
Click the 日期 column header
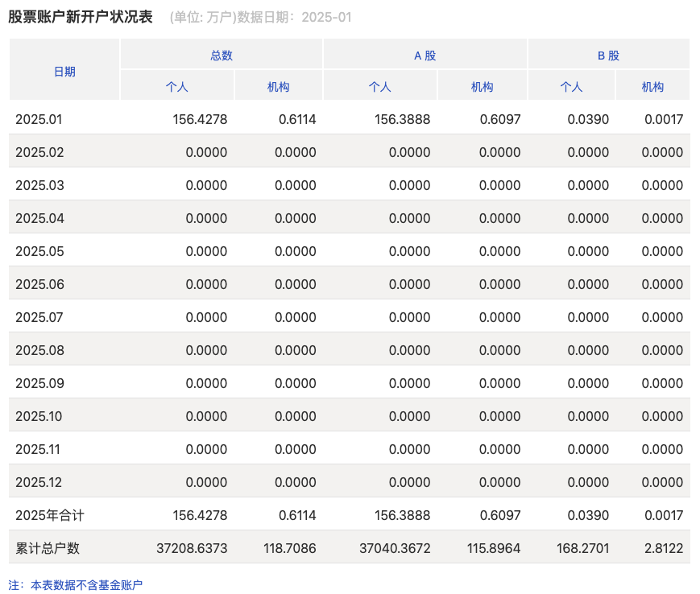click(64, 72)
